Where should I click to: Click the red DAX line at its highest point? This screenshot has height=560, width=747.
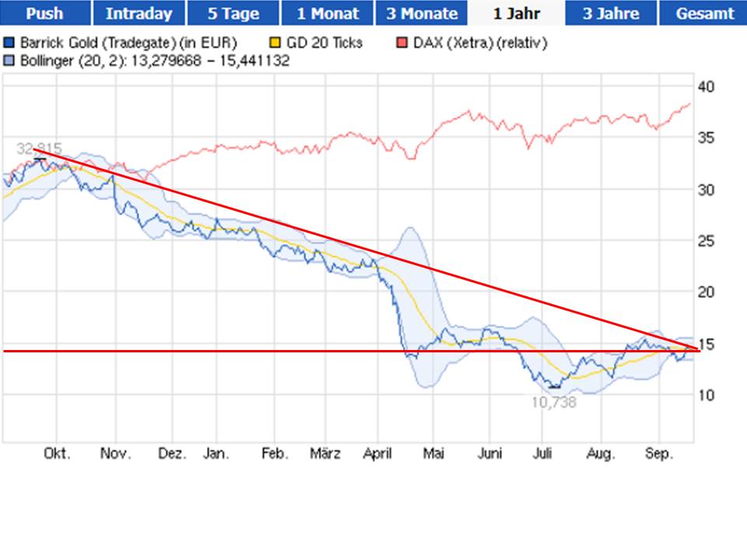(689, 101)
